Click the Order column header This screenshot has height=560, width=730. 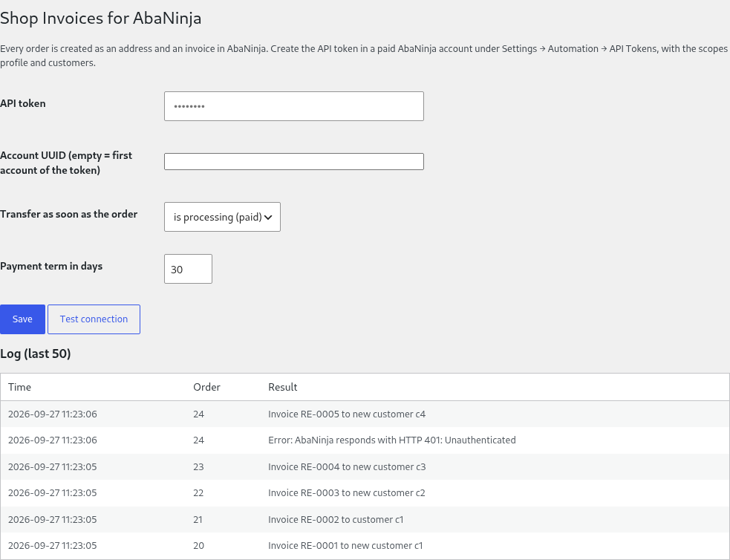pos(206,387)
